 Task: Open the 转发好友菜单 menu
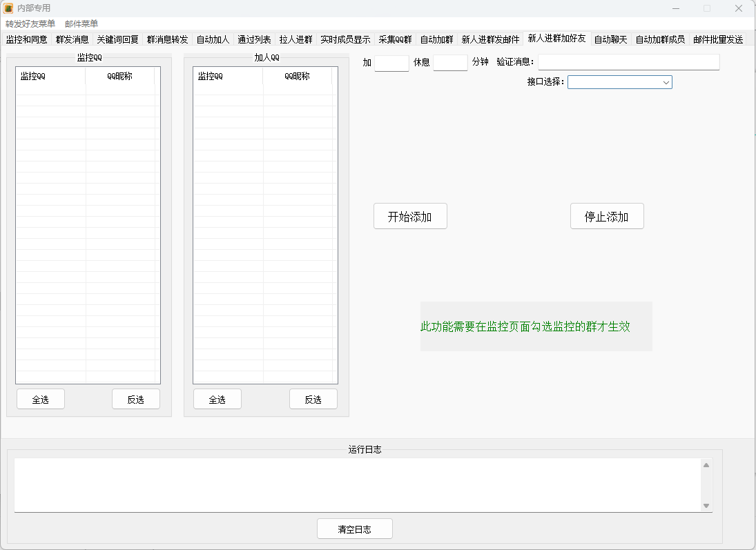coord(30,23)
